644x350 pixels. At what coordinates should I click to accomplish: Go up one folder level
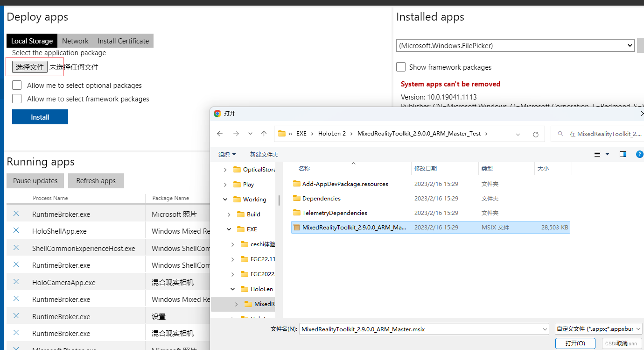pyautogui.click(x=264, y=134)
